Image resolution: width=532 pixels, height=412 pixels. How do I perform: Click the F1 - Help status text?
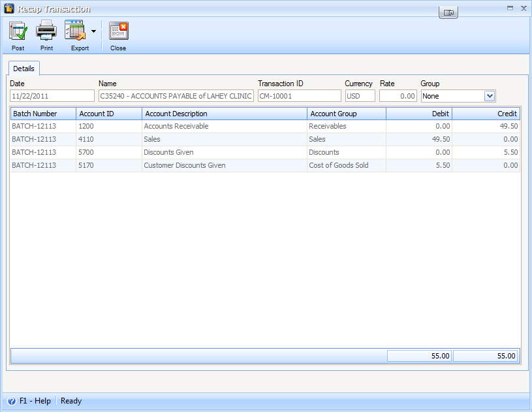[x=35, y=401]
